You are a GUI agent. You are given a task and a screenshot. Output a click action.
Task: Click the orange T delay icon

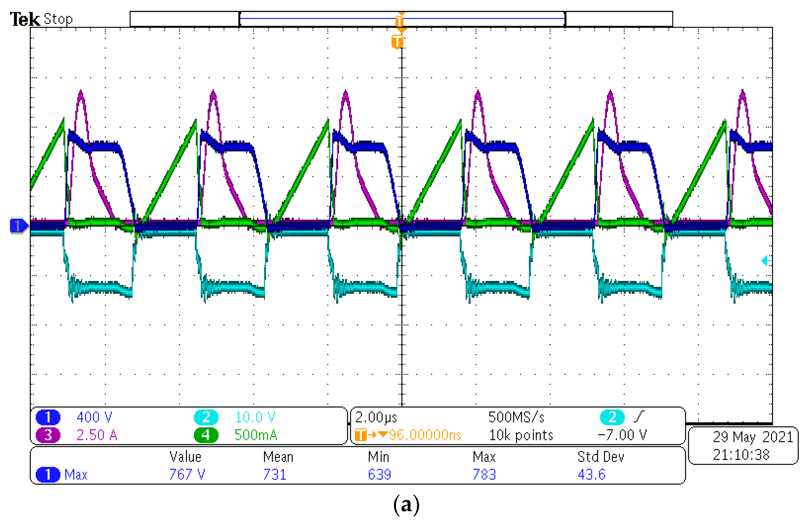click(361, 435)
